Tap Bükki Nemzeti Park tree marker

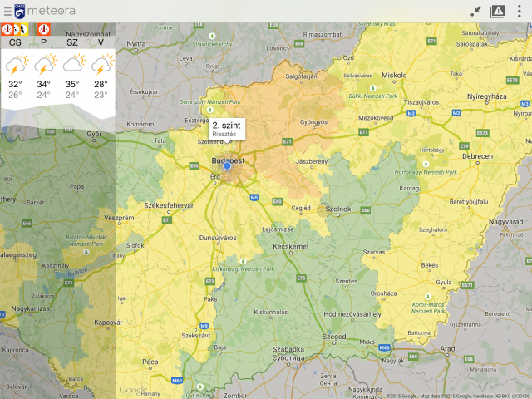373,88
